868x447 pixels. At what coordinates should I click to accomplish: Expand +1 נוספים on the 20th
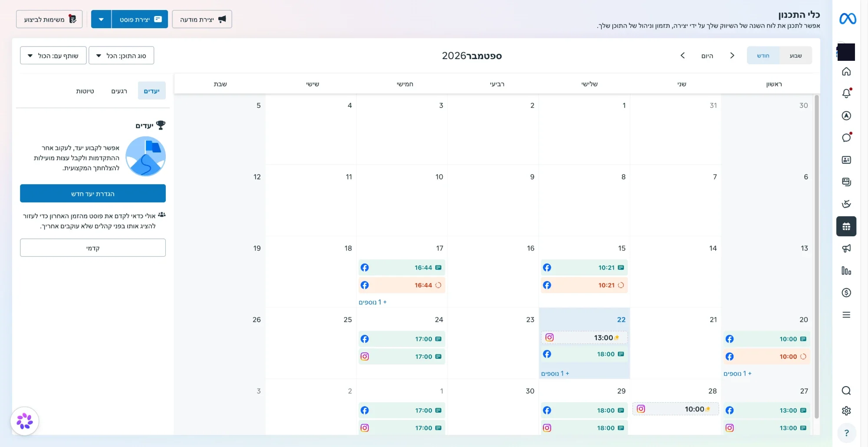pyautogui.click(x=737, y=374)
